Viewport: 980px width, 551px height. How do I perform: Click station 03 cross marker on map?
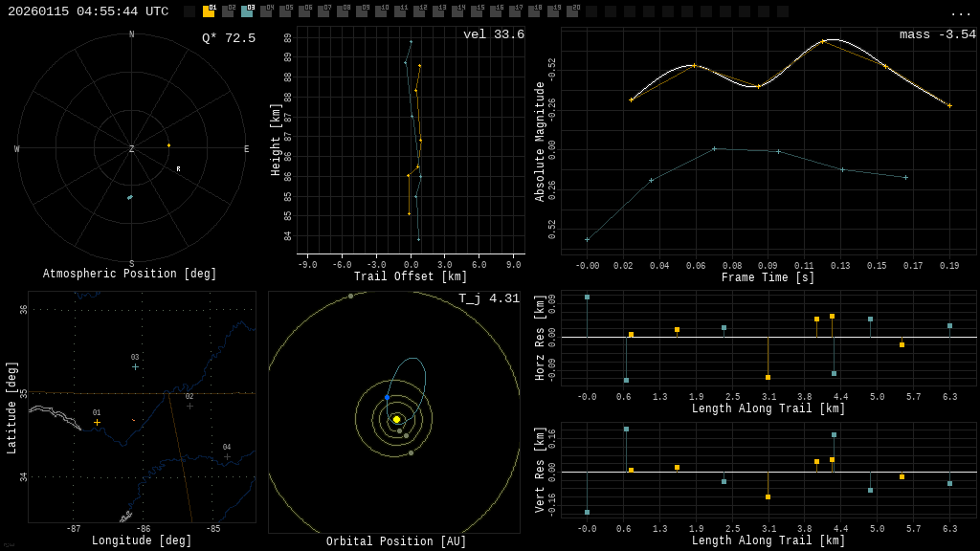(135, 366)
